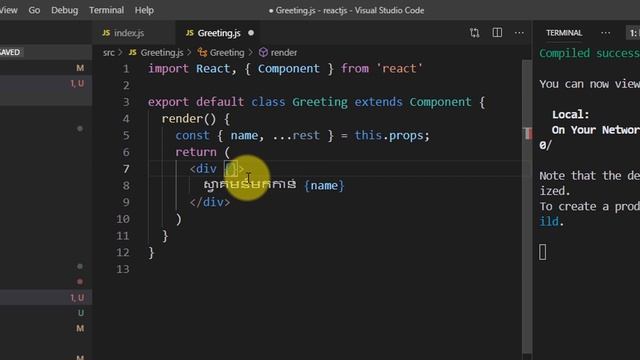Select the TERMINAL panel tab
The width and height of the screenshot is (640, 360).
pos(564,33)
